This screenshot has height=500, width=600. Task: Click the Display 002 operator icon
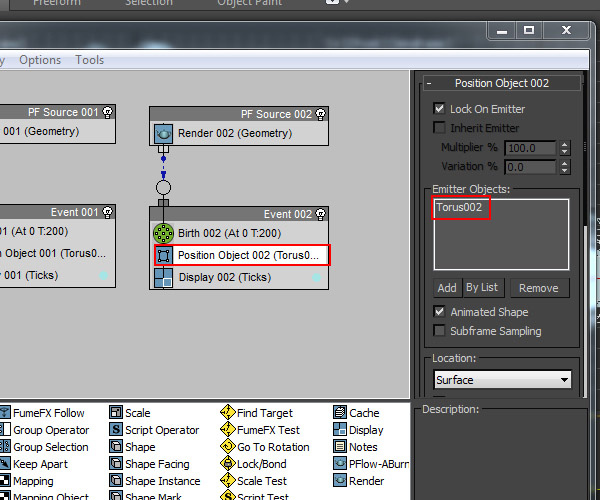[163, 278]
